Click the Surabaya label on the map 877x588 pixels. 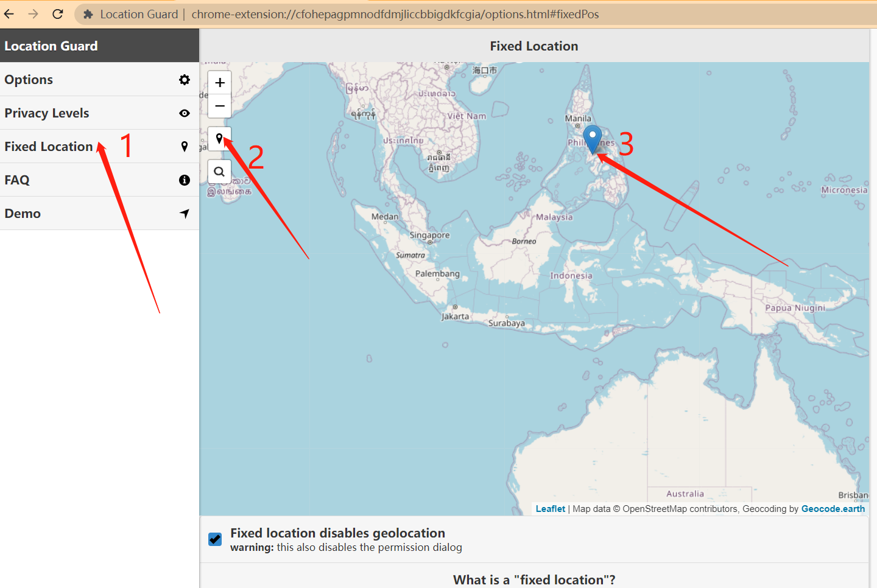[x=507, y=323]
